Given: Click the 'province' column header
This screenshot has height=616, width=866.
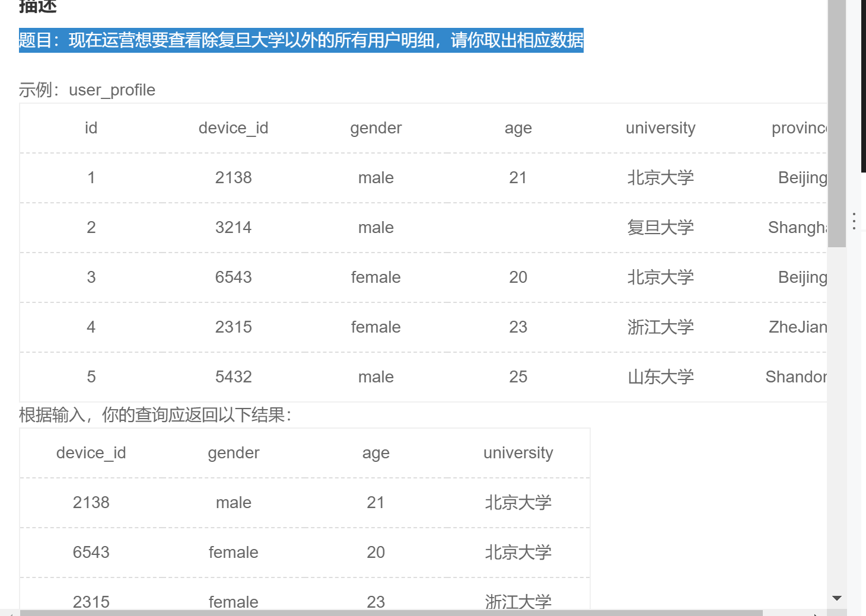Looking at the screenshot, I should 799,128.
